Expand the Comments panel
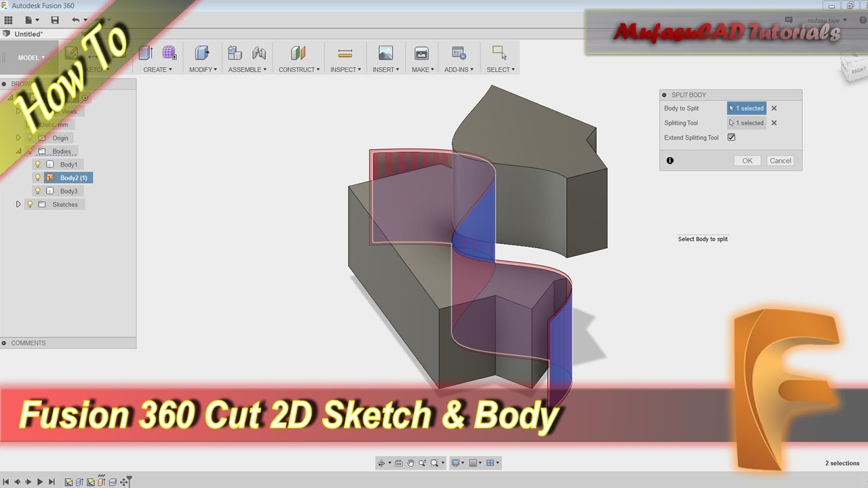This screenshot has height=488, width=868. [4, 343]
